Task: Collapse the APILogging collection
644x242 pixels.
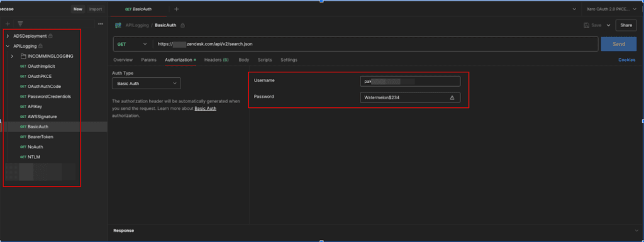Action: (8, 47)
